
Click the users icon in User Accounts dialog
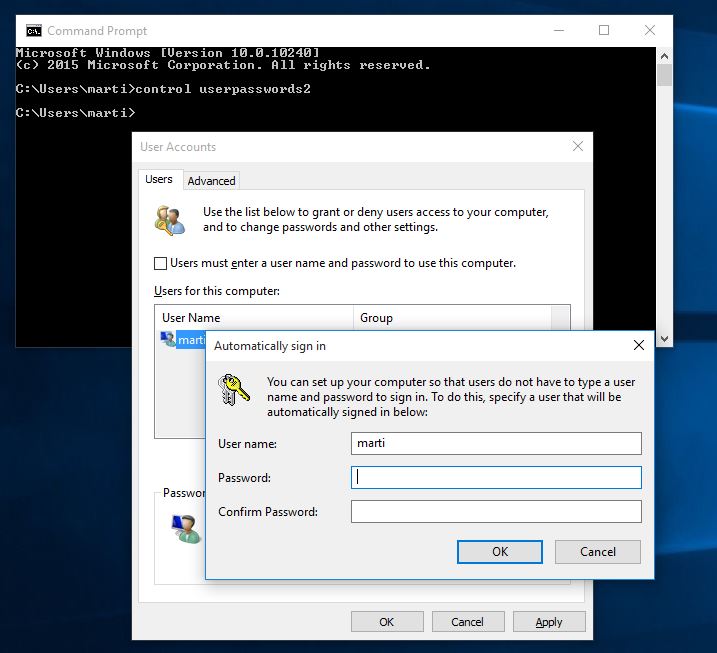click(170, 220)
